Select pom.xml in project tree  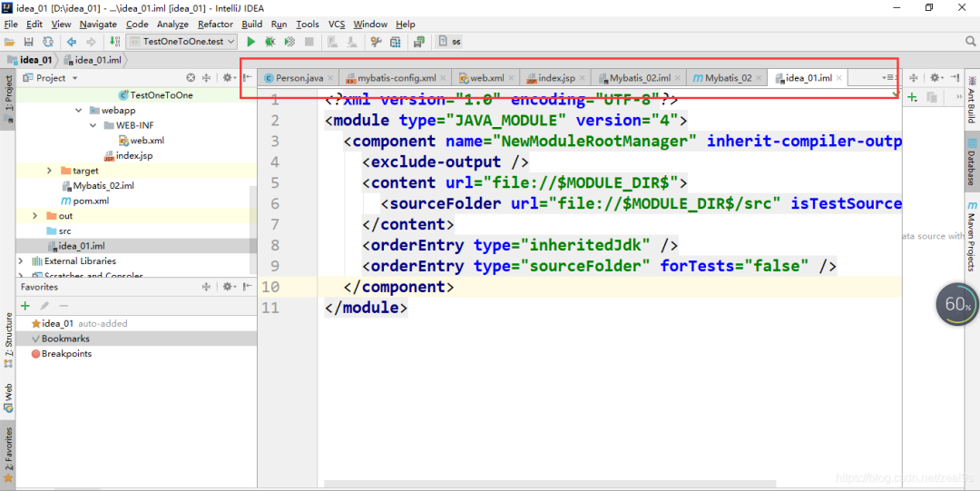92,201
